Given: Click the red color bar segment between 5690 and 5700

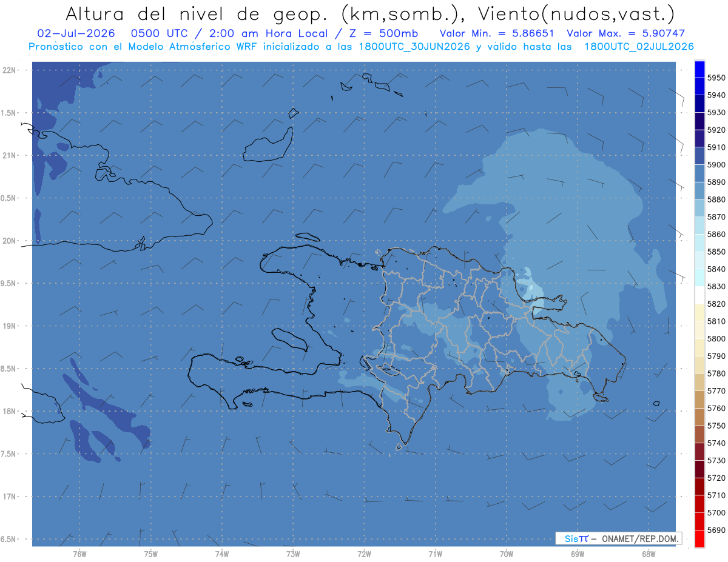Looking at the screenshot, I should (x=699, y=521).
